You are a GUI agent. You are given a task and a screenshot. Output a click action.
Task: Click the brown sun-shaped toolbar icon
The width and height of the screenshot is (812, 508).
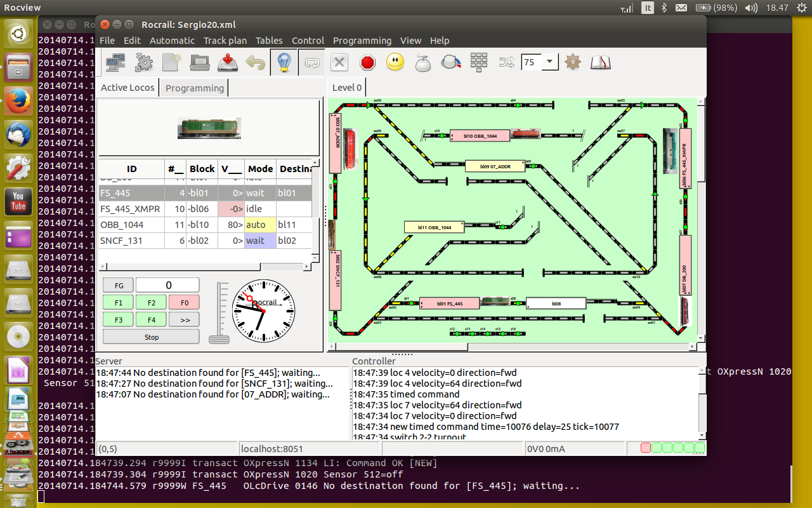[573, 62]
